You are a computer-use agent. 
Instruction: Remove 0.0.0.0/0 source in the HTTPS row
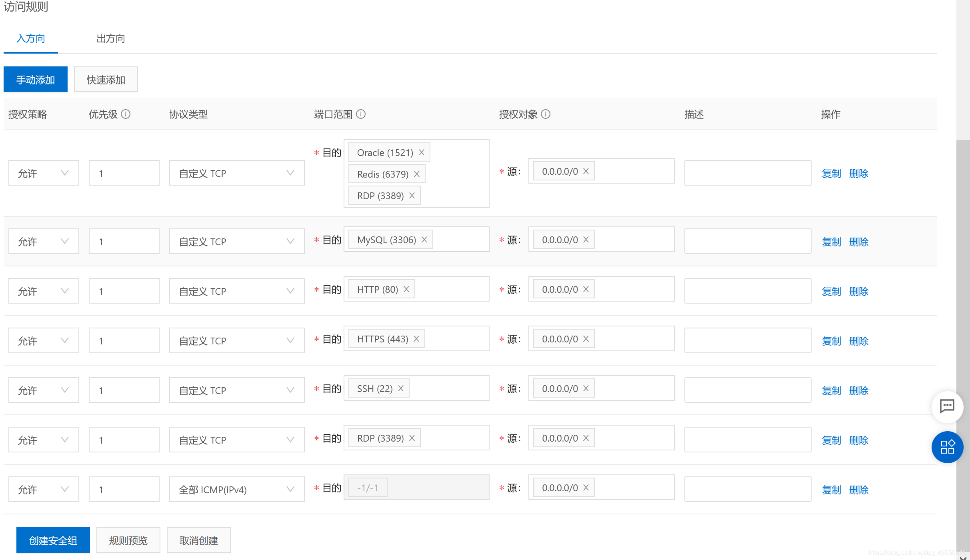(x=586, y=339)
